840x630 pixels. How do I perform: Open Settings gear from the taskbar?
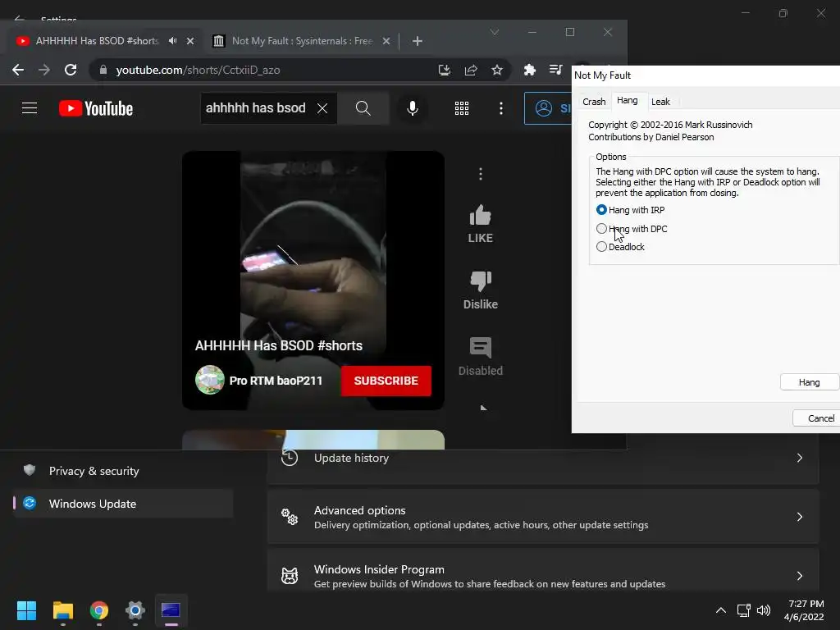[135, 610]
